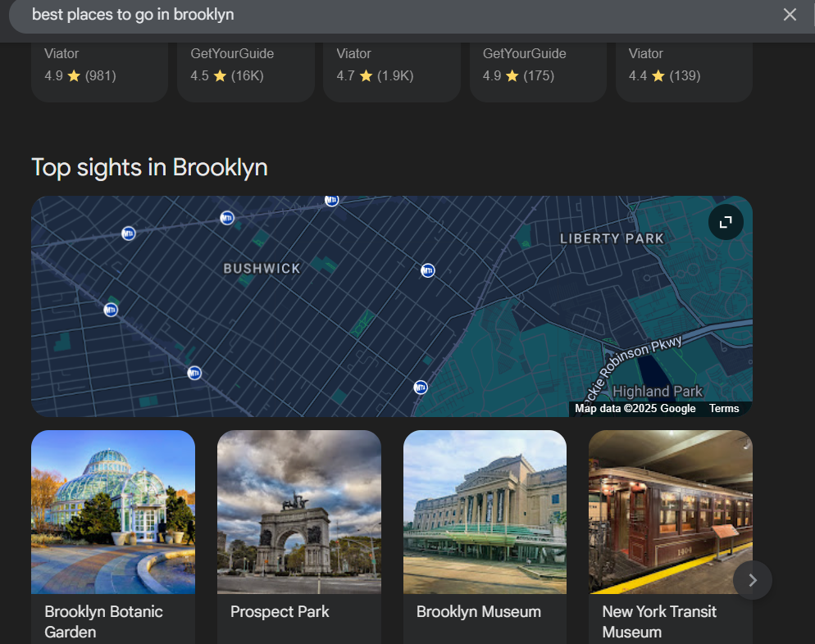The image size is (815, 644).
Task: Click the MTA station icon right of BUSHWICK
Action: [428, 270]
